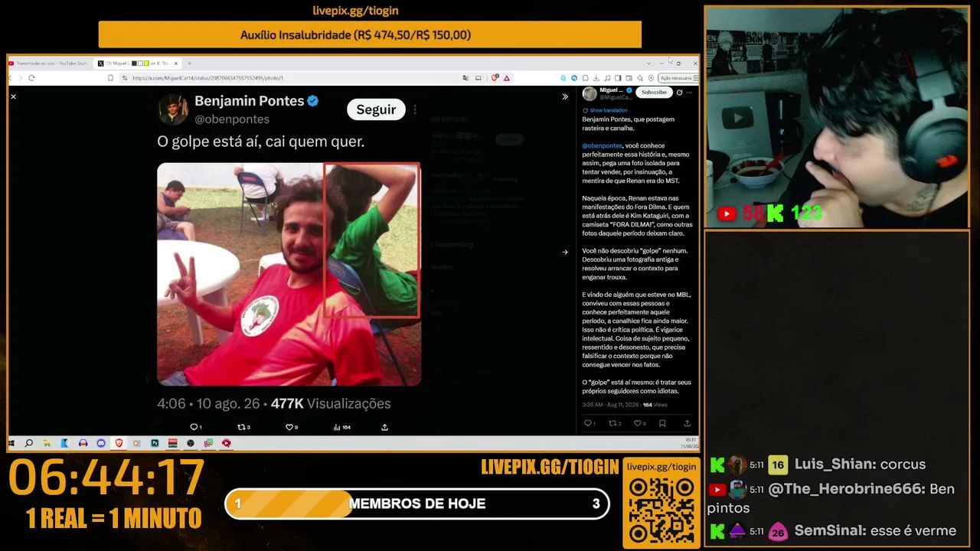Open Benjamin Pontes profile avatar
Image resolution: width=980 pixels, height=551 pixels.
173,109
